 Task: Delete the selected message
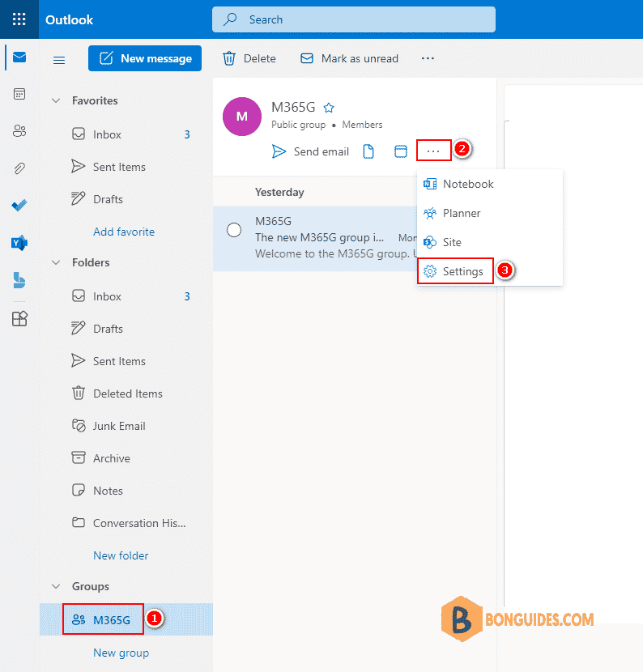249,58
